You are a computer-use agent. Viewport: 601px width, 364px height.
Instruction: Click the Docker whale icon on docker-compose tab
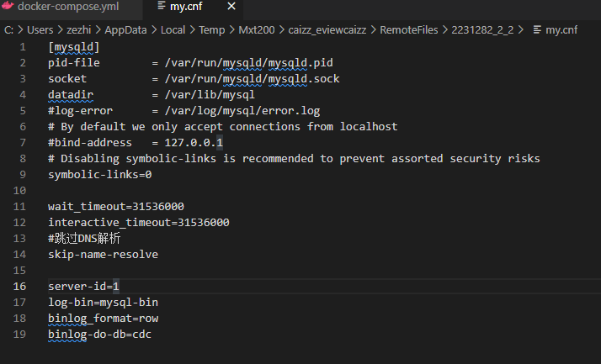point(8,6)
